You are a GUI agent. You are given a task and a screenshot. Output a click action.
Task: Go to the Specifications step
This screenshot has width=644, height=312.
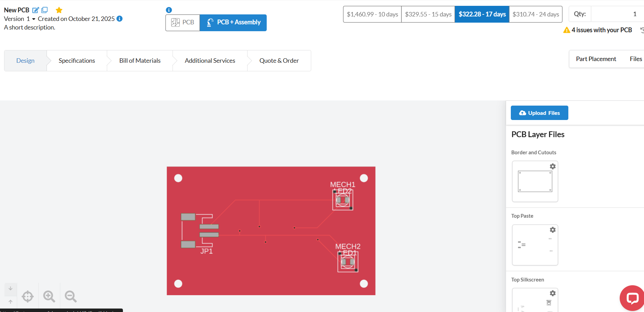click(77, 61)
